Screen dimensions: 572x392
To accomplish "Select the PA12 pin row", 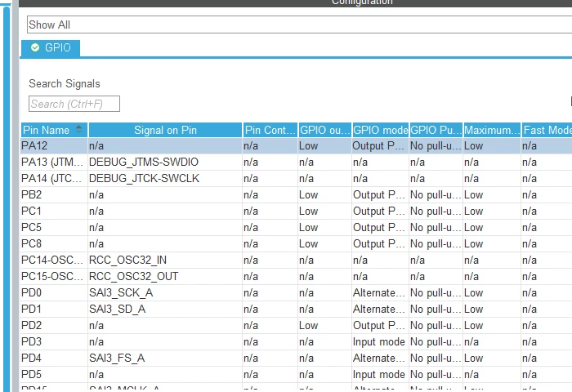I will click(x=296, y=146).
